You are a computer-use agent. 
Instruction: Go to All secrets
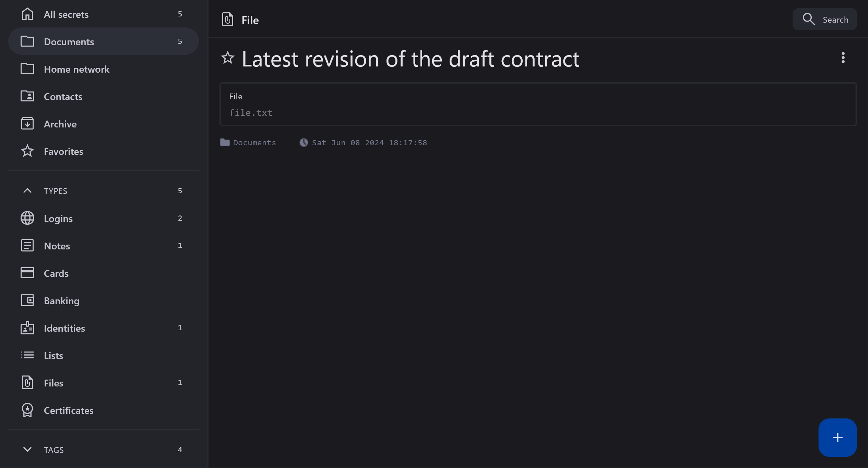pyautogui.click(x=66, y=14)
